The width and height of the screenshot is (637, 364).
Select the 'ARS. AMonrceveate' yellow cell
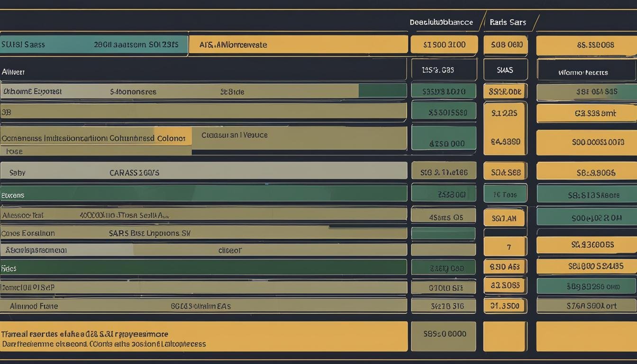pyautogui.click(x=298, y=45)
